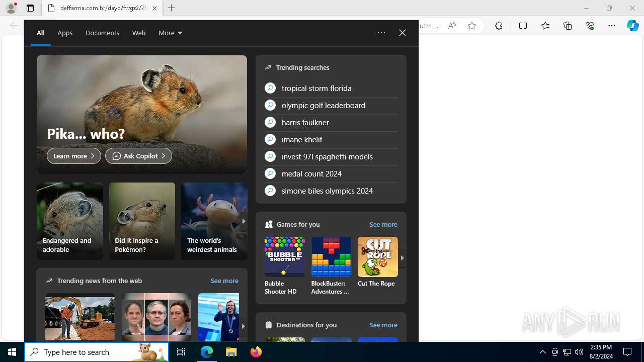Open Edge tab actions menu icon

tap(30, 8)
